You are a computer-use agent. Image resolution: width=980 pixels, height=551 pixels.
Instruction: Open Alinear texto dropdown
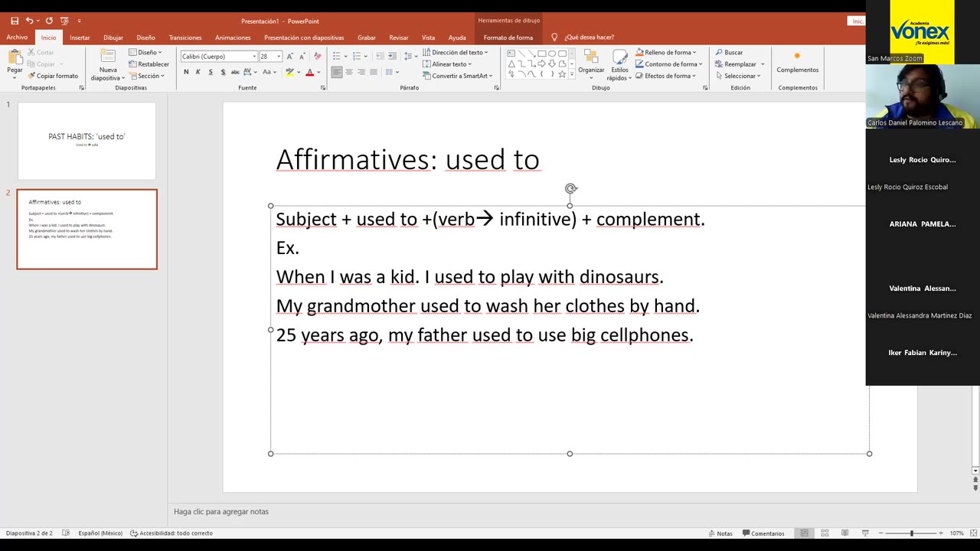click(x=447, y=64)
